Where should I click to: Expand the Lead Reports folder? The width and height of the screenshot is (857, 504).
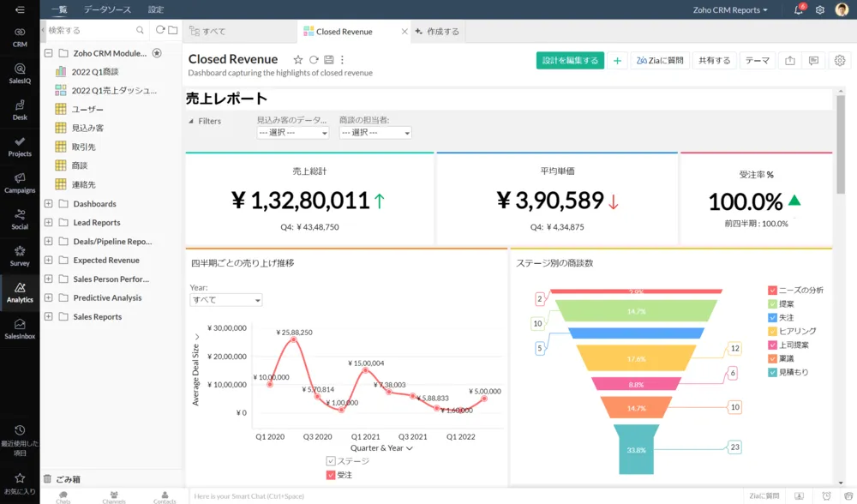click(49, 223)
